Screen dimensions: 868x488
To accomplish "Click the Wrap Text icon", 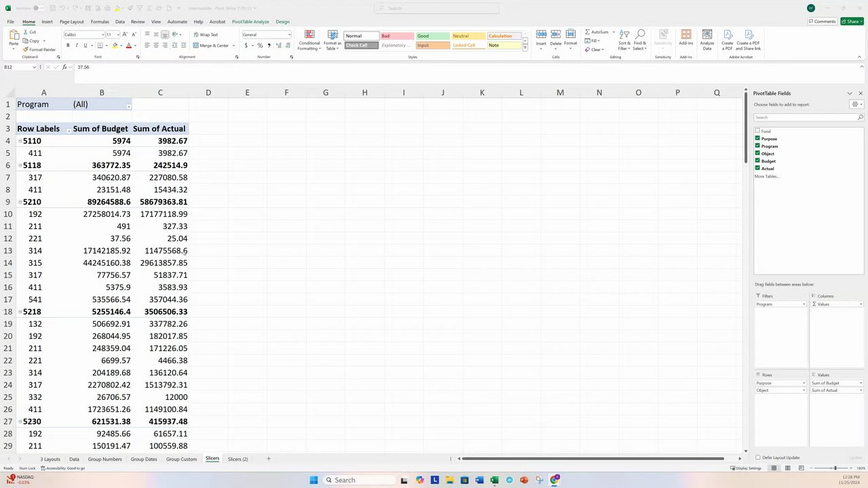I will (x=196, y=35).
